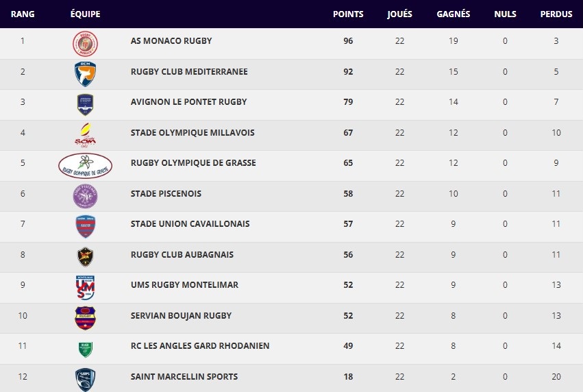Click the Rugby Club Aubagnais logo
The width and height of the screenshot is (583, 392).
[85, 256]
